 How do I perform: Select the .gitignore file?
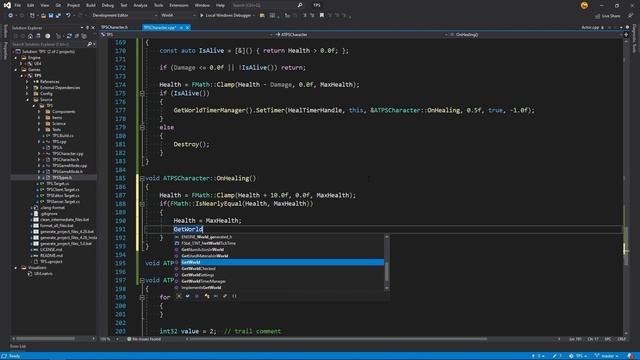click(x=49, y=213)
